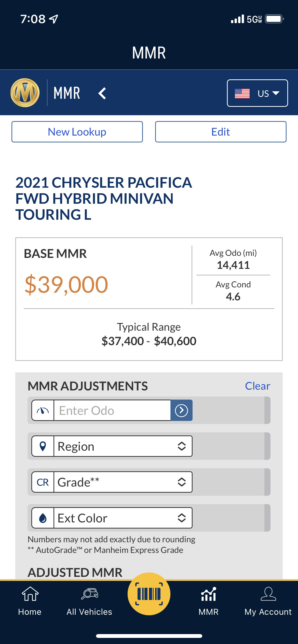Tap the Edit button
Screen dimensions: 298x644
tap(221, 132)
